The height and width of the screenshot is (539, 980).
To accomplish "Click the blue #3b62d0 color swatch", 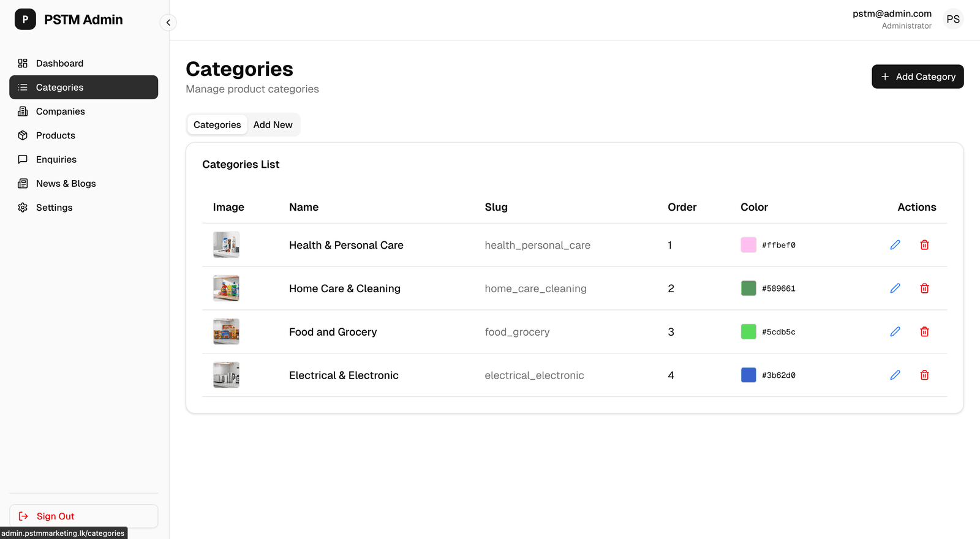I will click(748, 375).
